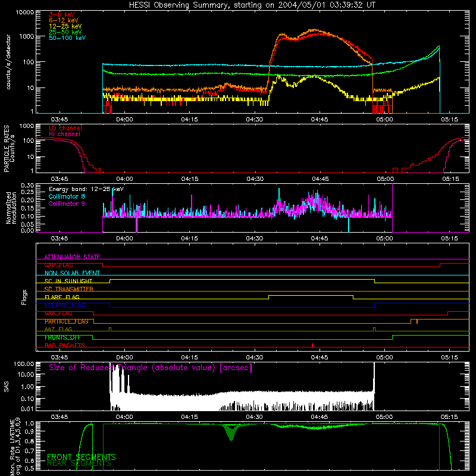Click the 05:15 time label below the SAS panel

[x=449, y=417]
